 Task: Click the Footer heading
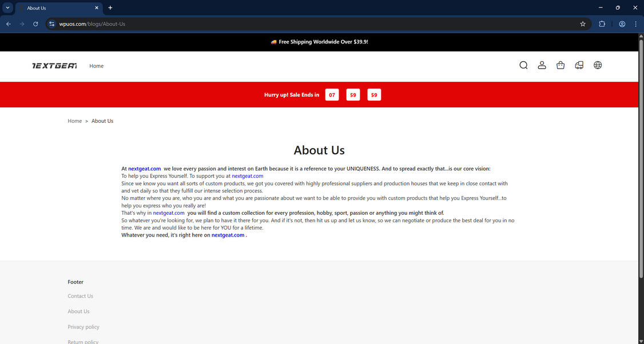[75, 282]
